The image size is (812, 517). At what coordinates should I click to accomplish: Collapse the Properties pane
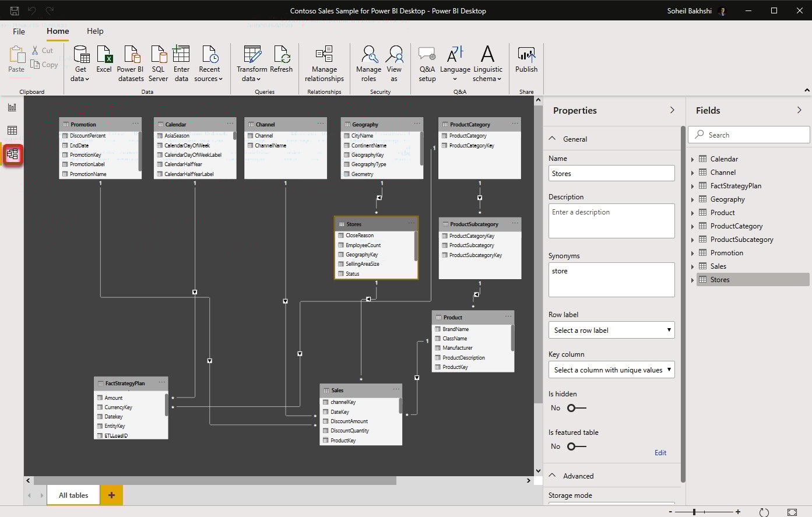coord(672,110)
